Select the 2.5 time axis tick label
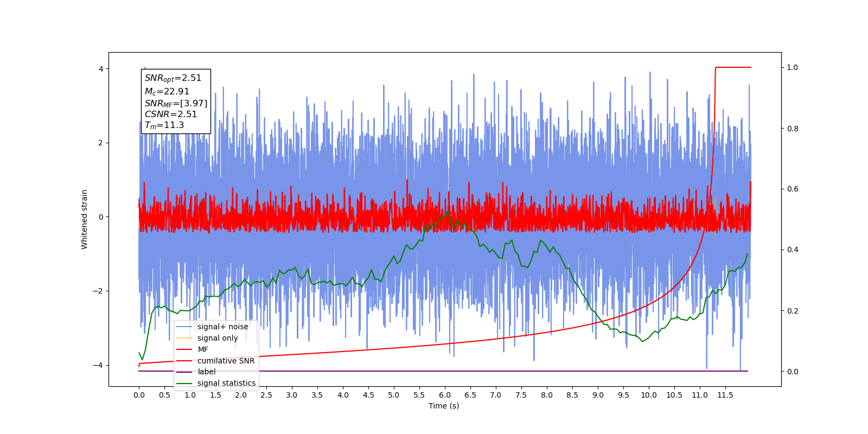The width and height of the screenshot is (868, 434). point(266,395)
